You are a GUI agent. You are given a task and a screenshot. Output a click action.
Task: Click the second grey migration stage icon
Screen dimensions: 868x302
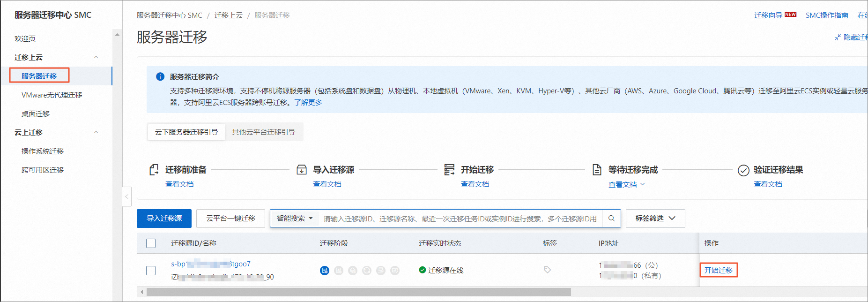339,271
